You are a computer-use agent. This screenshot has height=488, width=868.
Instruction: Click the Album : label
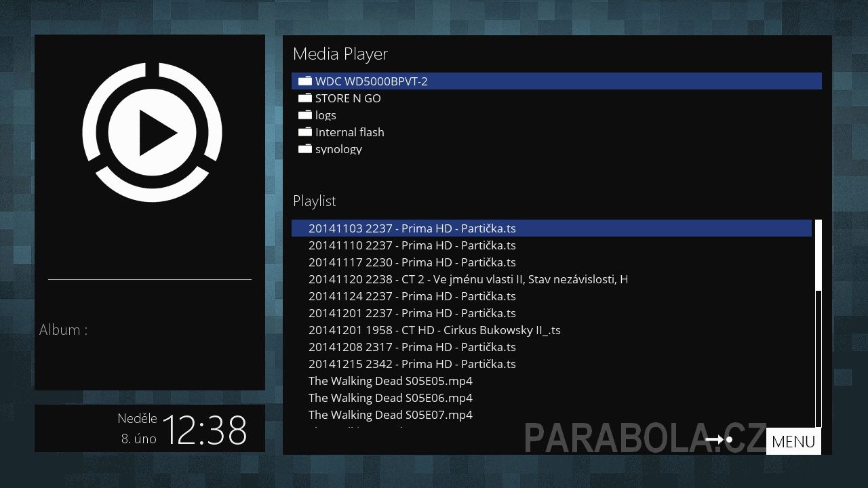pyautogui.click(x=63, y=330)
